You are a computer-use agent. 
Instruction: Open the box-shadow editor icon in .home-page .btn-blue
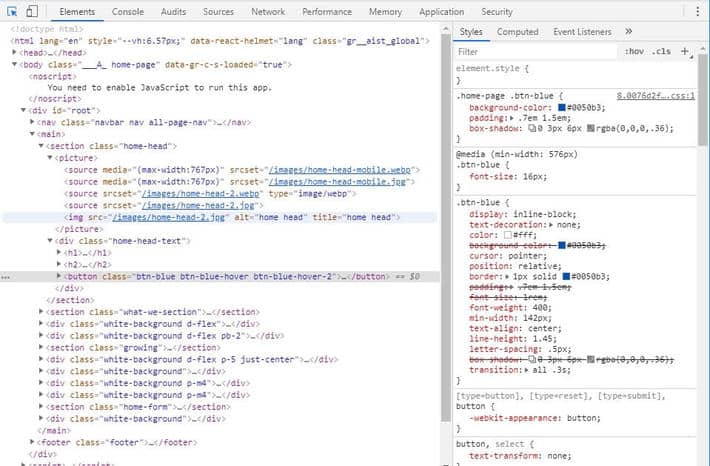(532, 129)
